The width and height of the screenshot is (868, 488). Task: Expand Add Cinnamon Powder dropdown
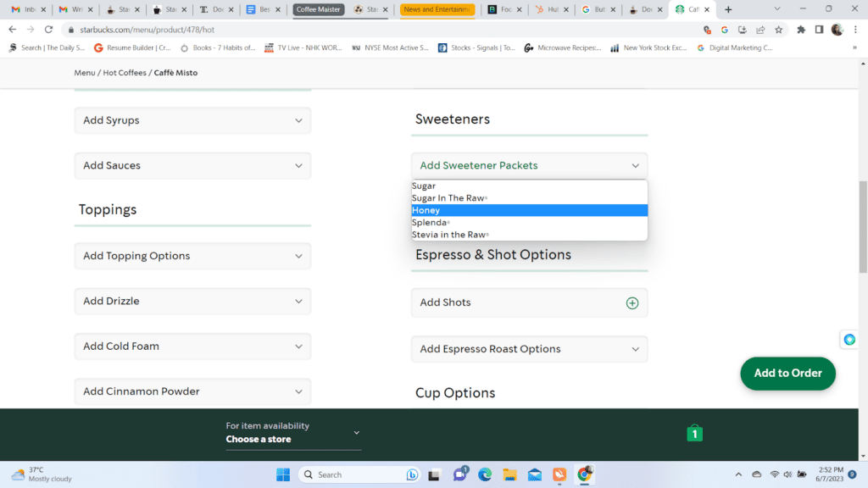(x=192, y=391)
